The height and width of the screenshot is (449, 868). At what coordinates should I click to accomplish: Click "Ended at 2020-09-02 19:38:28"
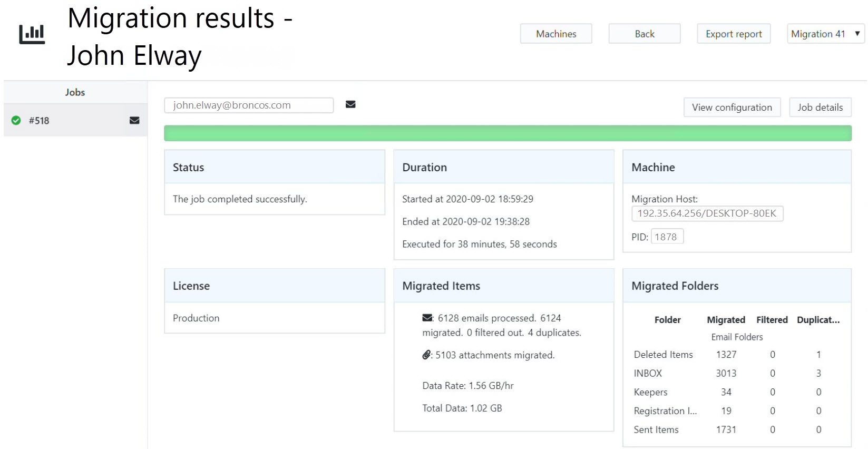click(x=466, y=222)
